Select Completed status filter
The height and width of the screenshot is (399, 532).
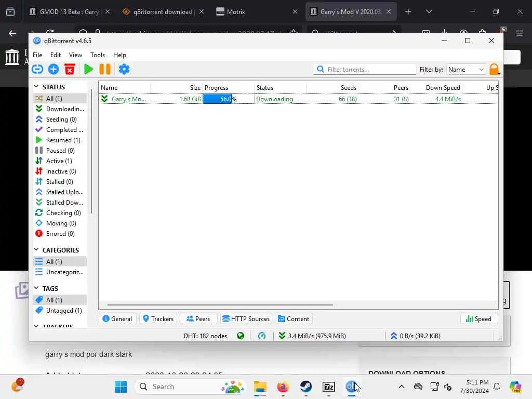tap(60, 129)
